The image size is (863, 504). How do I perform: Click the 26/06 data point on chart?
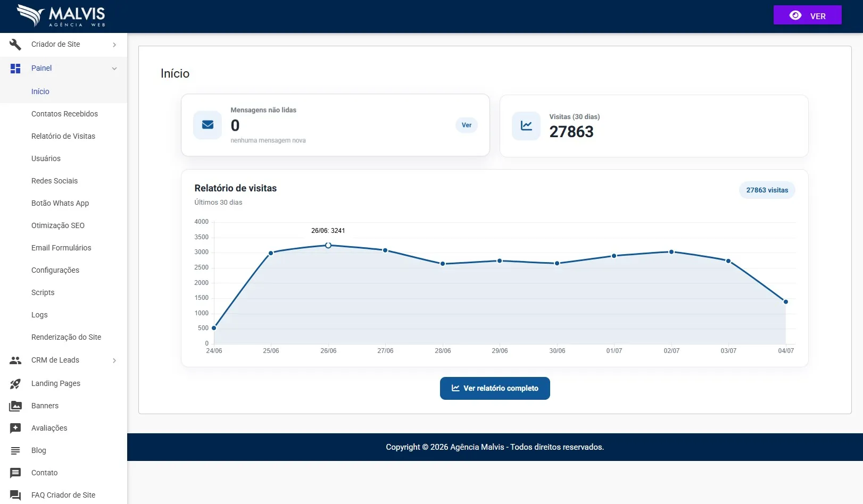tap(328, 246)
